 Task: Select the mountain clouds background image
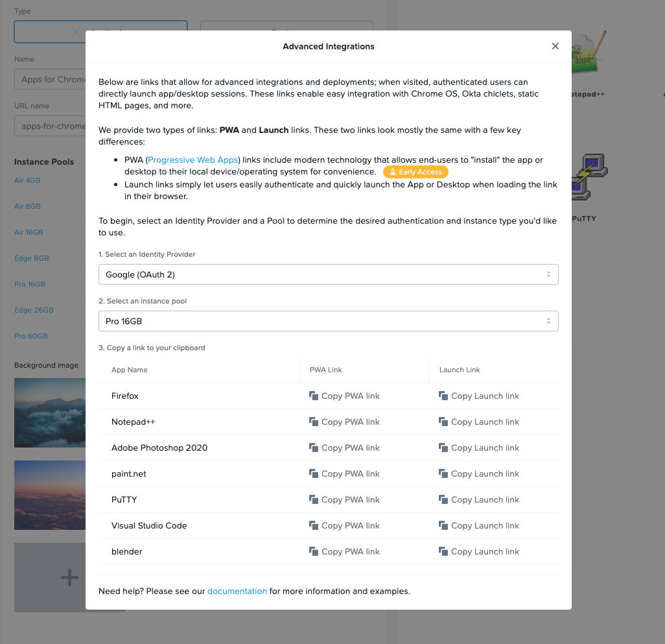(51, 412)
